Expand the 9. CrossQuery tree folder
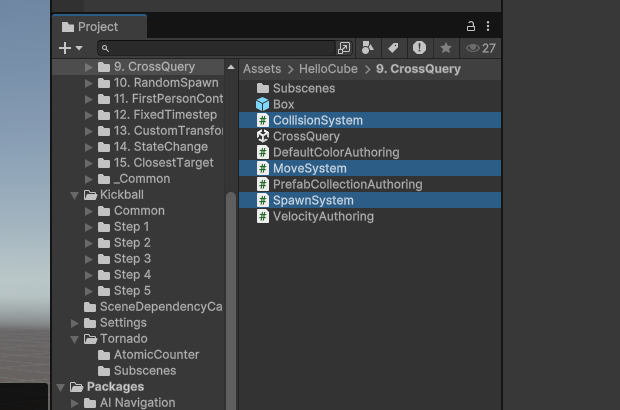 click(89, 67)
